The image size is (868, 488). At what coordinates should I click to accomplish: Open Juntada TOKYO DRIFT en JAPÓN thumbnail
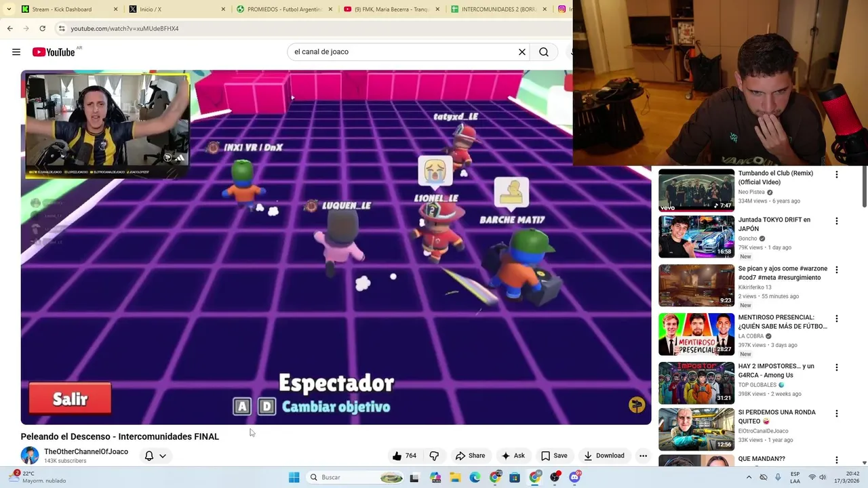[x=696, y=237]
